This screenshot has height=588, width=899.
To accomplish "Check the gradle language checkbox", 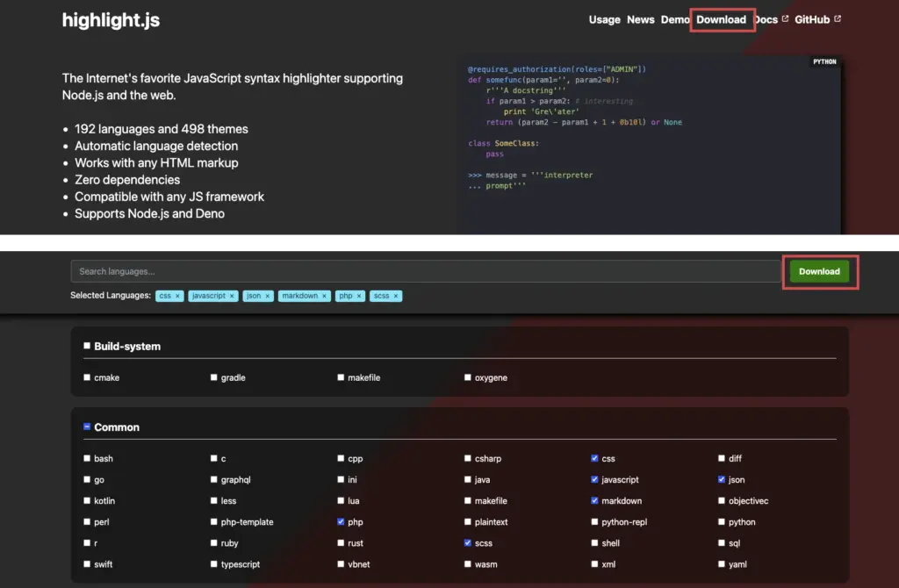I will [x=214, y=377].
